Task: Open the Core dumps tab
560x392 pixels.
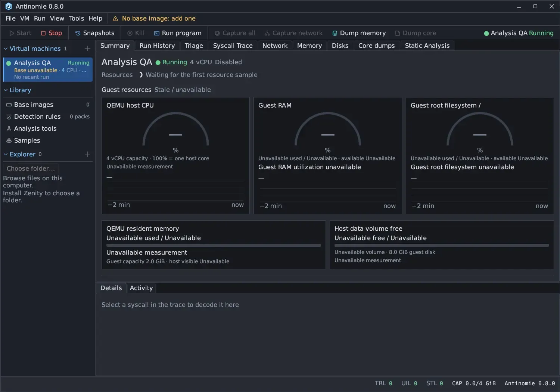Action: [376, 46]
